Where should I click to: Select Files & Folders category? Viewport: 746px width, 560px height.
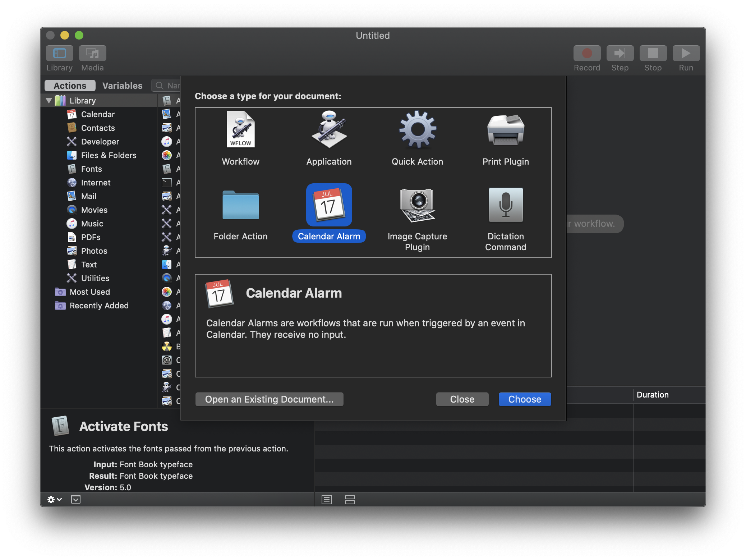[x=98, y=155]
